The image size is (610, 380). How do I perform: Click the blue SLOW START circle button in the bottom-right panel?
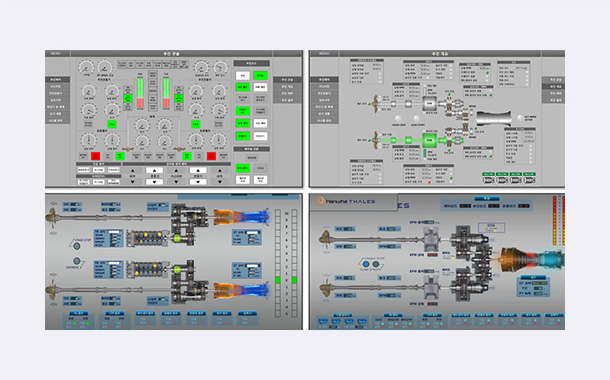click(x=366, y=264)
